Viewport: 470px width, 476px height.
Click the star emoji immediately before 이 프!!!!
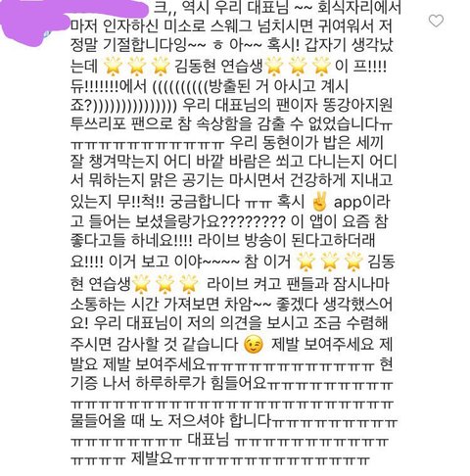click(321, 66)
